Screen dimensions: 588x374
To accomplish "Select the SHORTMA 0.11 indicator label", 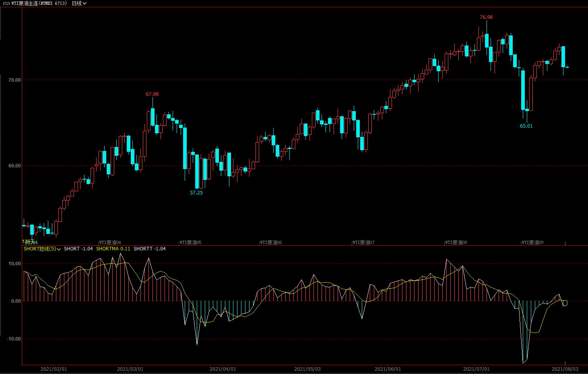I will [113, 249].
